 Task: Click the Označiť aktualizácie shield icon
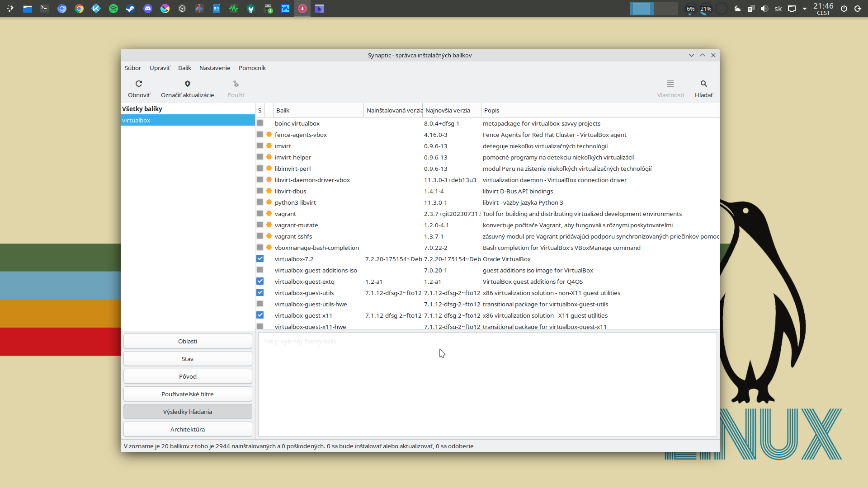tap(188, 84)
